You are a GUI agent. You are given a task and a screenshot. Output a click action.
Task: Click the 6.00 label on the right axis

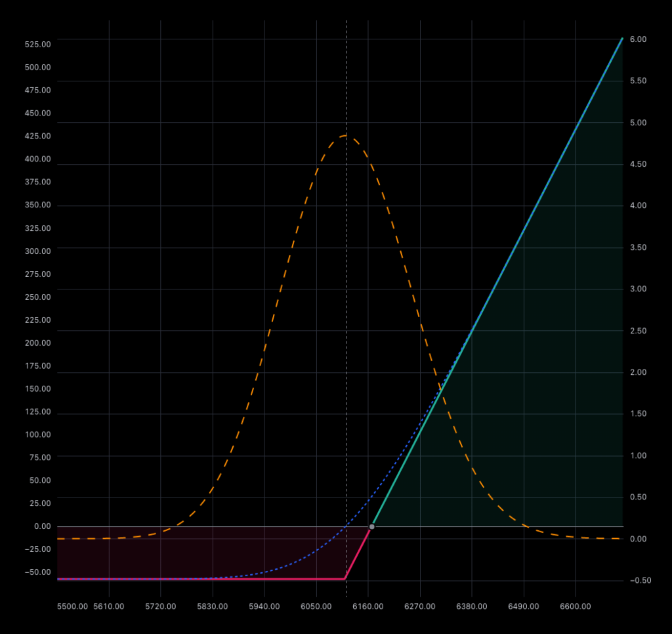pos(638,39)
